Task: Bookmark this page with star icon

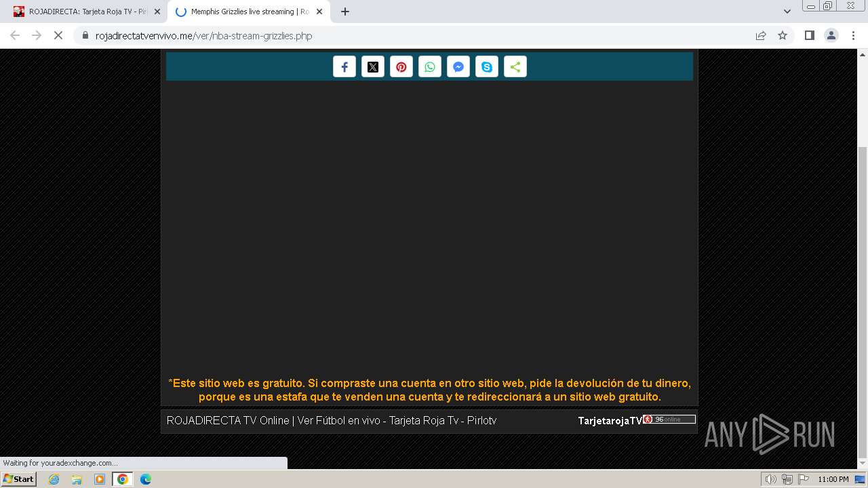Action: tap(783, 35)
